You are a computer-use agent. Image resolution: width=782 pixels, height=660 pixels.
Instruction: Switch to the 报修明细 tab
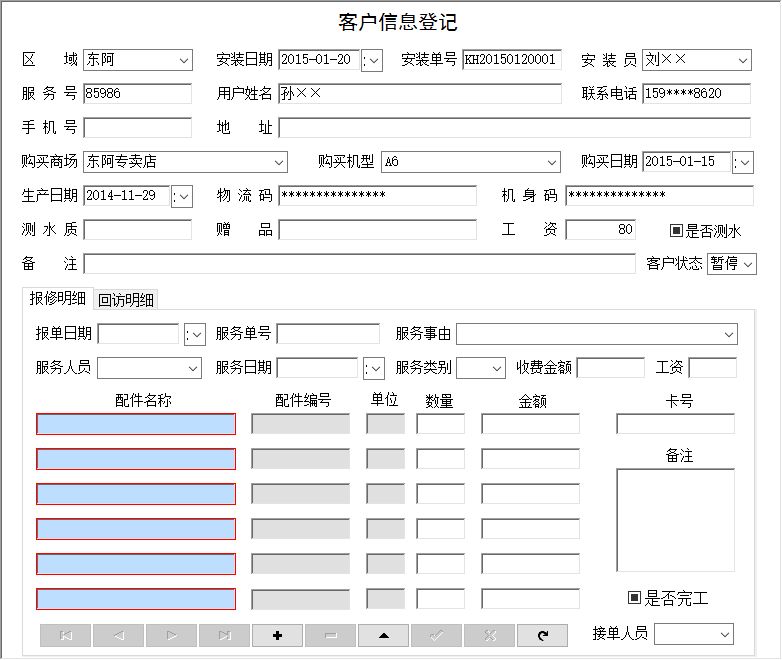coord(58,298)
